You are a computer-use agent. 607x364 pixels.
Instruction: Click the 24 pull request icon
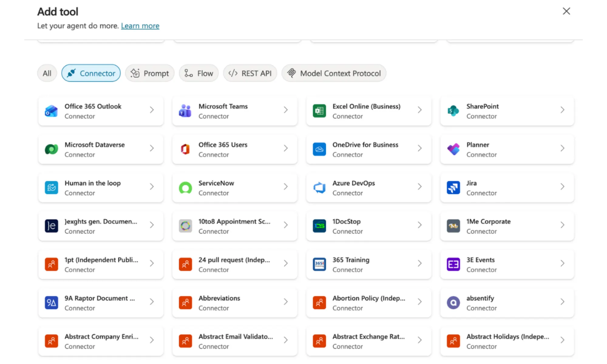[x=185, y=265]
